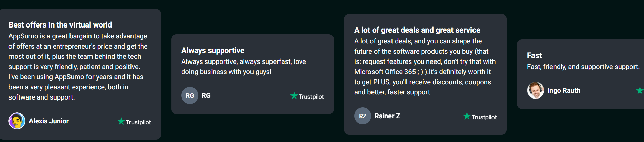644x142 pixels.
Task: Click the "Fast" review heading
Action: coord(535,55)
